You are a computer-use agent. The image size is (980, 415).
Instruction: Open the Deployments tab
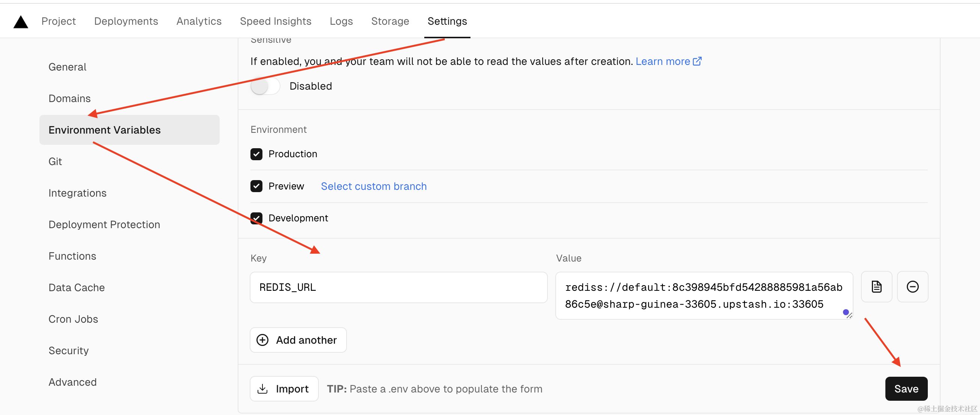tap(126, 21)
